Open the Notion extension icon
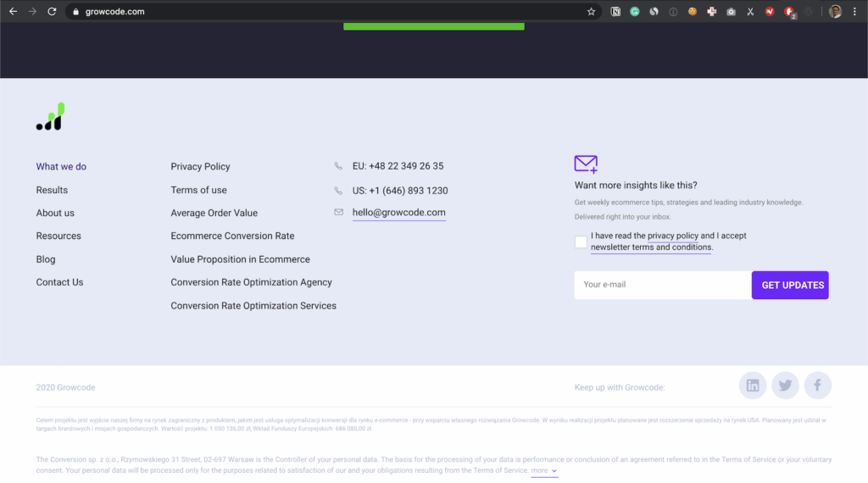The image size is (868, 483). [615, 12]
